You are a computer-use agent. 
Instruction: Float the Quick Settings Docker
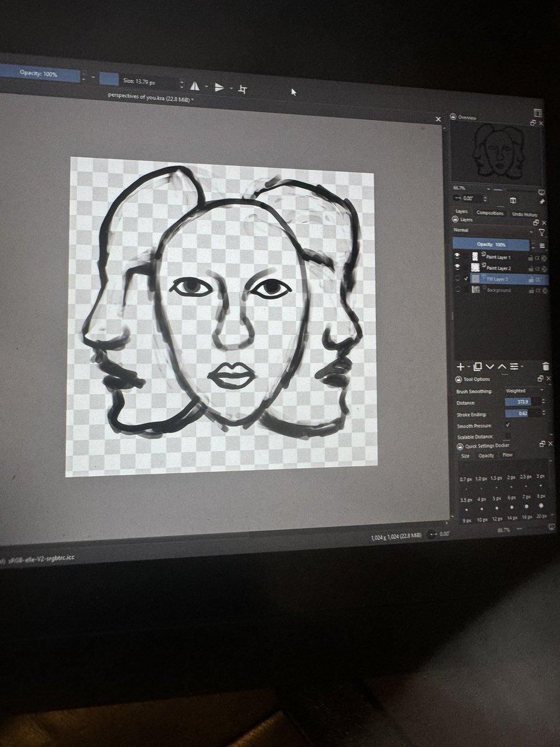(x=542, y=444)
